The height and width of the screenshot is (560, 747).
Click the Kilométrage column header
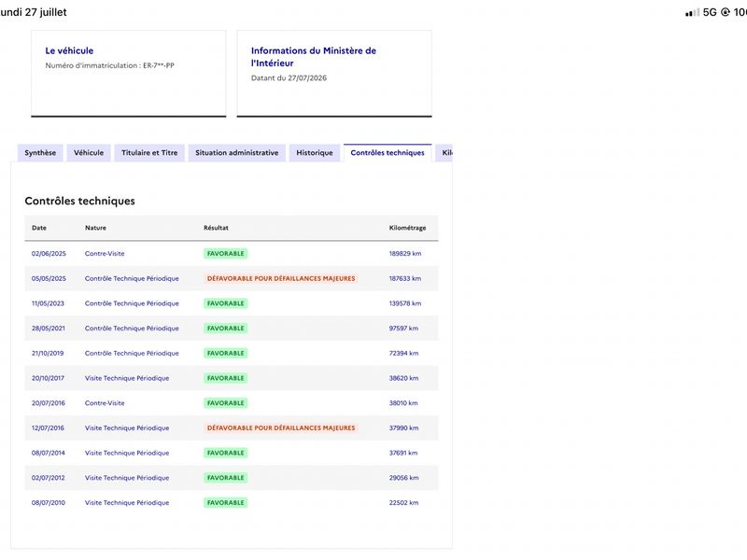coord(407,228)
